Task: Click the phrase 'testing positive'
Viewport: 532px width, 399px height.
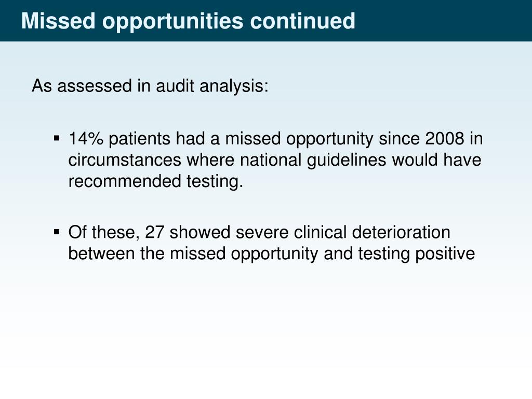Action: [x=416, y=254]
